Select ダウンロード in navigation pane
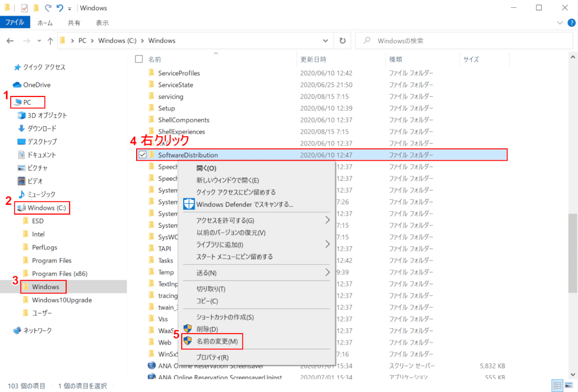Image resolution: width=578 pixels, height=392 pixels. click(x=37, y=128)
